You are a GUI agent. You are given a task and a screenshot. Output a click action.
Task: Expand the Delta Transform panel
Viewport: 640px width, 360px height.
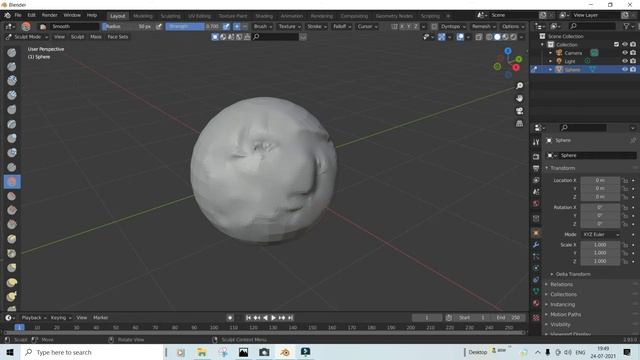573,274
